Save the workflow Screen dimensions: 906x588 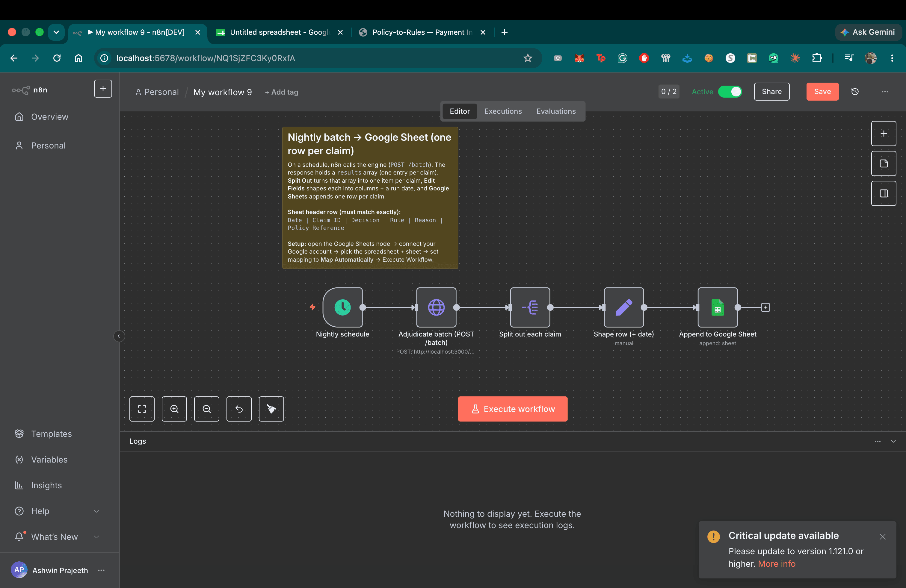[822, 92]
